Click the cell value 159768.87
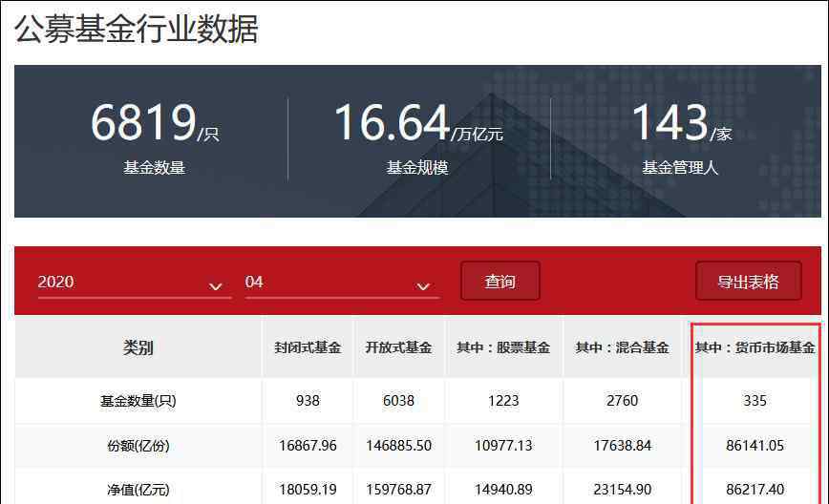Image resolution: width=829 pixels, height=504 pixels. pos(398,490)
